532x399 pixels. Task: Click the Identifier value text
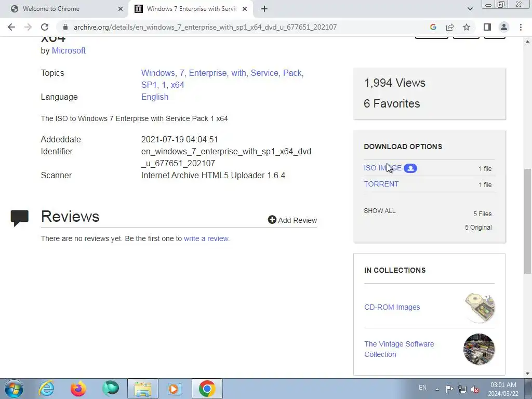(226, 157)
